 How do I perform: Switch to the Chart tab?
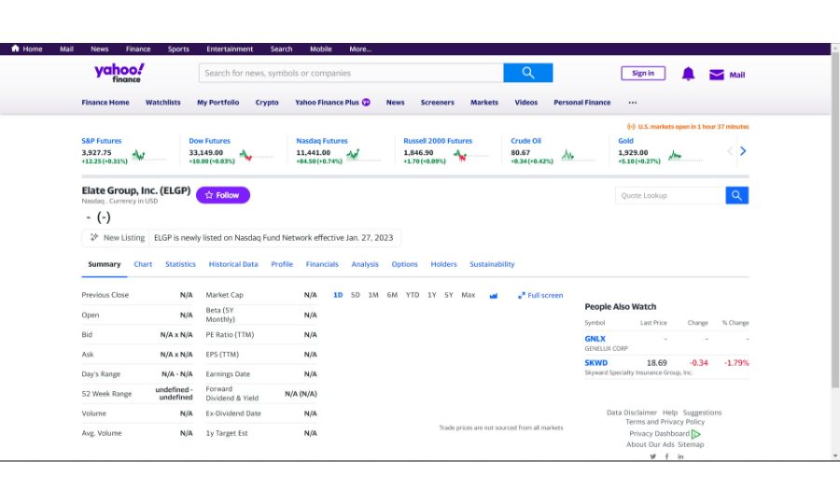[143, 264]
